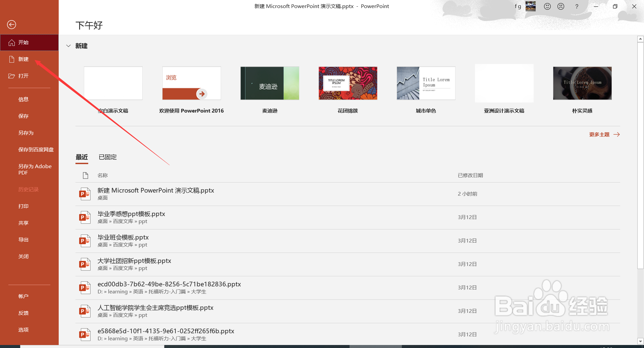This screenshot has width=644, height=348.
Task: Click PowerPoint icon beside 大学社团招新ppt模板.pptx
Action: click(85, 264)
